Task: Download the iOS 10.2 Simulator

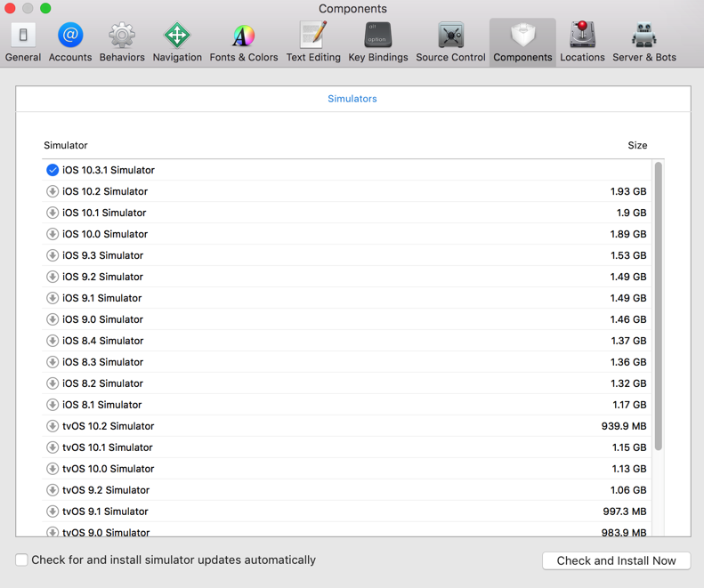Action: [53, 191]
